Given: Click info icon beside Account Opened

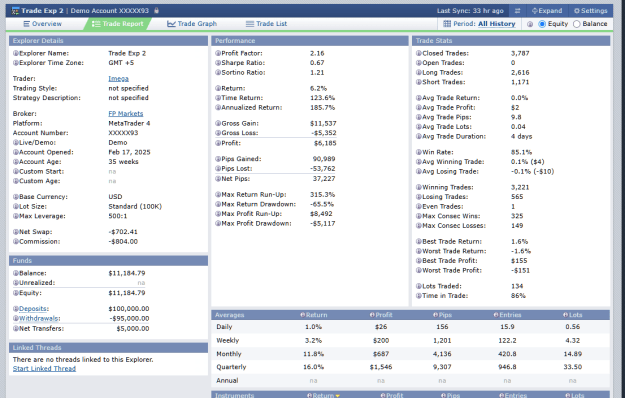Looking at the screenshot, I should click(x=16, y=152).
